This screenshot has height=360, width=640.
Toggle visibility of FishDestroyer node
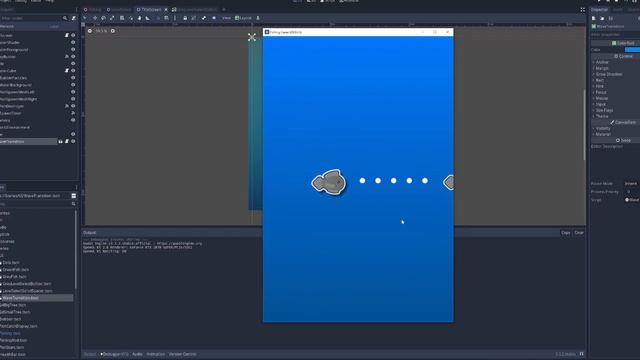click(x=73, y=106)
